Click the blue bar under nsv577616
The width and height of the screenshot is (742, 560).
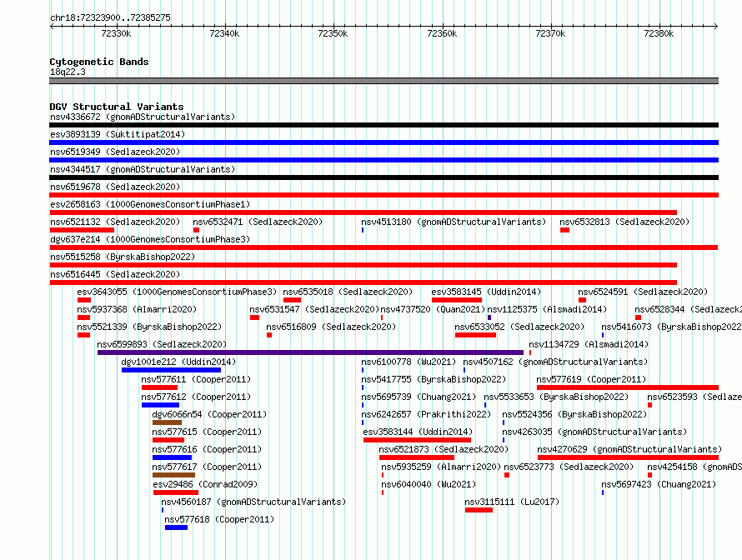coord(173,457)
